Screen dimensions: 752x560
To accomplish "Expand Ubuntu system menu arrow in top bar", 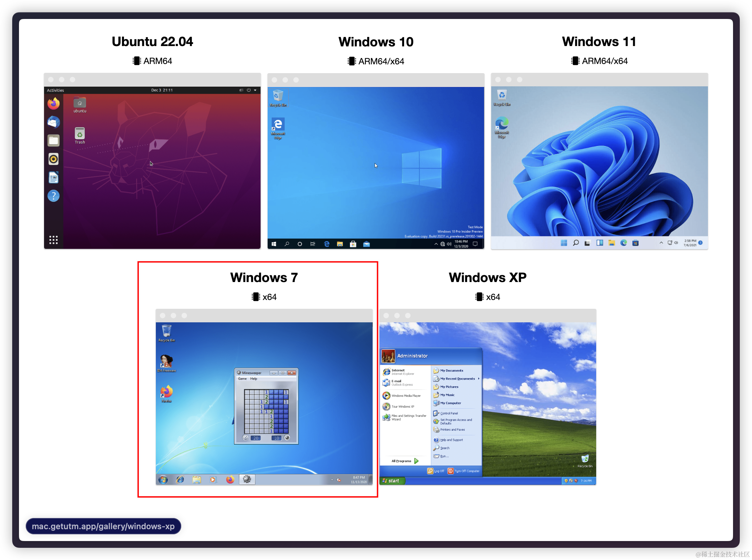I will (255, 90).
